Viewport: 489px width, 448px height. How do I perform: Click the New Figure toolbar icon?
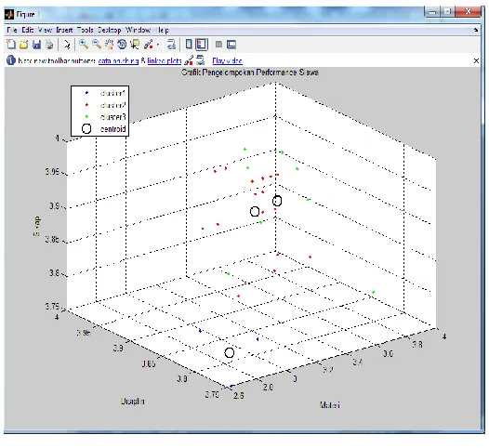pos(11,45)
